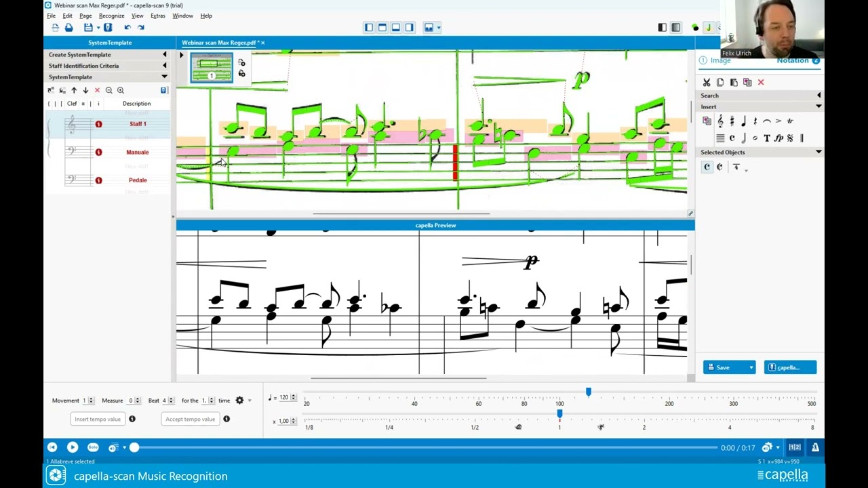Toggle the left panel layout button
Screen dimensions: 868x488
click(x=369, y=27)
